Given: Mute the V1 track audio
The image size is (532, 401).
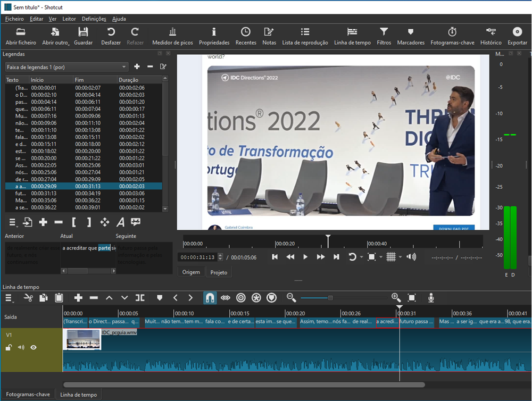Looking at the screenshot, I should click(x=21, y=348).
